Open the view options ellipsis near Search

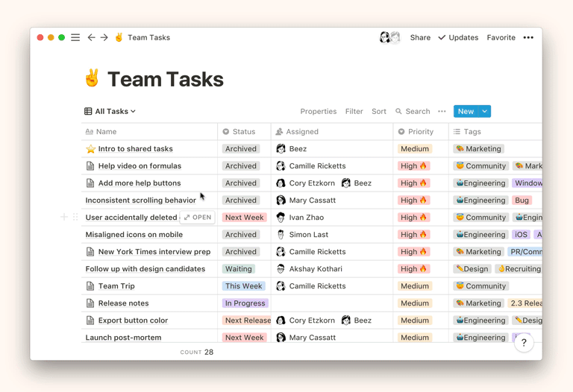(x=442, y=111)
